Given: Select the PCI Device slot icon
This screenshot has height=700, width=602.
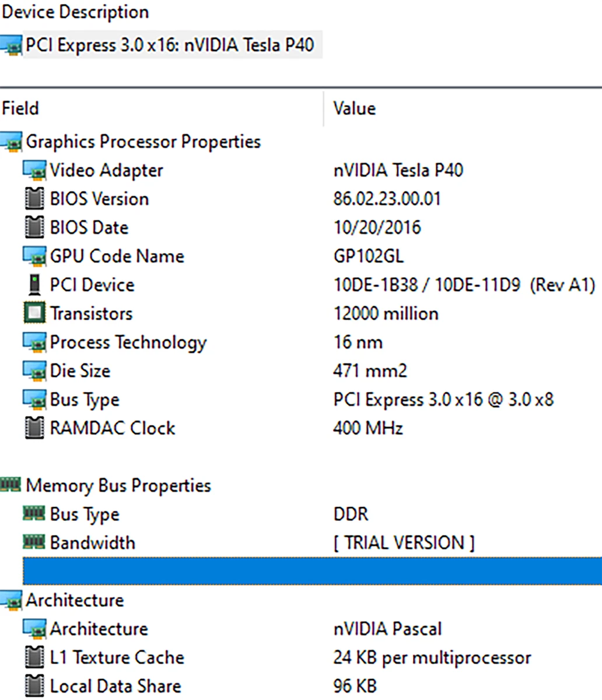Looking at the screenshot, I should [x=35, y=285].
